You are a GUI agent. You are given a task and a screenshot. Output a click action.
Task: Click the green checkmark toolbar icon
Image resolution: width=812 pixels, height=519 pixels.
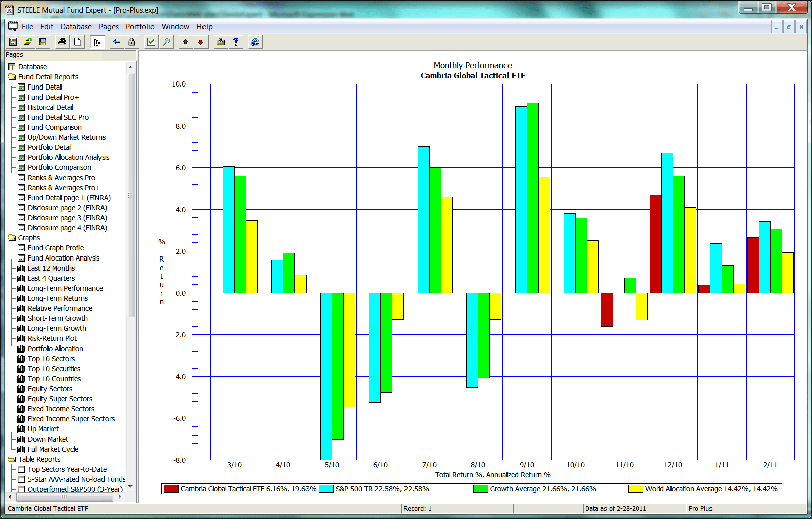point(151,42)
